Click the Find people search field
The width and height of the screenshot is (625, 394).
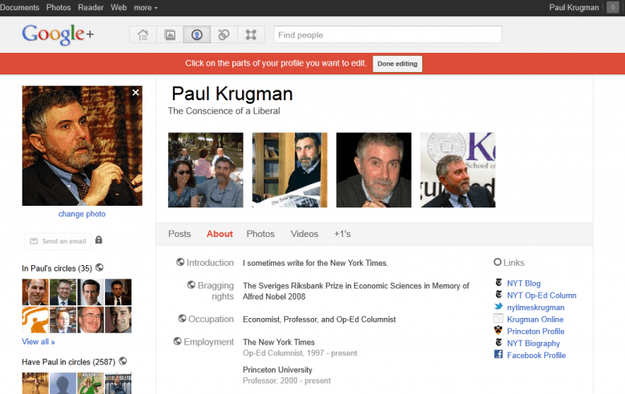pyautogui.click(x=388, y=35)
